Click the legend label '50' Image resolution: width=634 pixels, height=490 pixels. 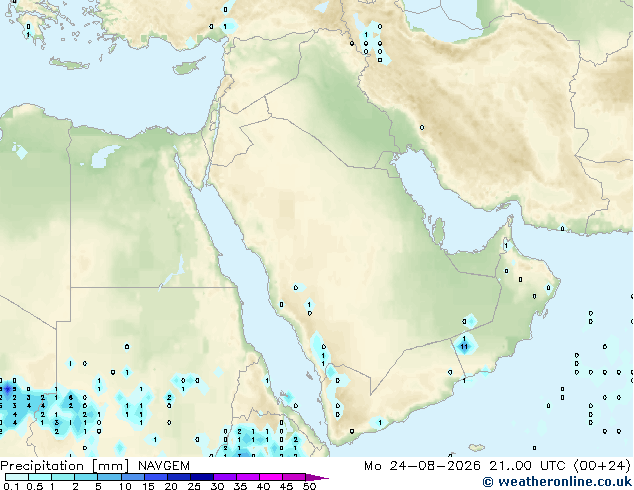[x=309, y=486]
